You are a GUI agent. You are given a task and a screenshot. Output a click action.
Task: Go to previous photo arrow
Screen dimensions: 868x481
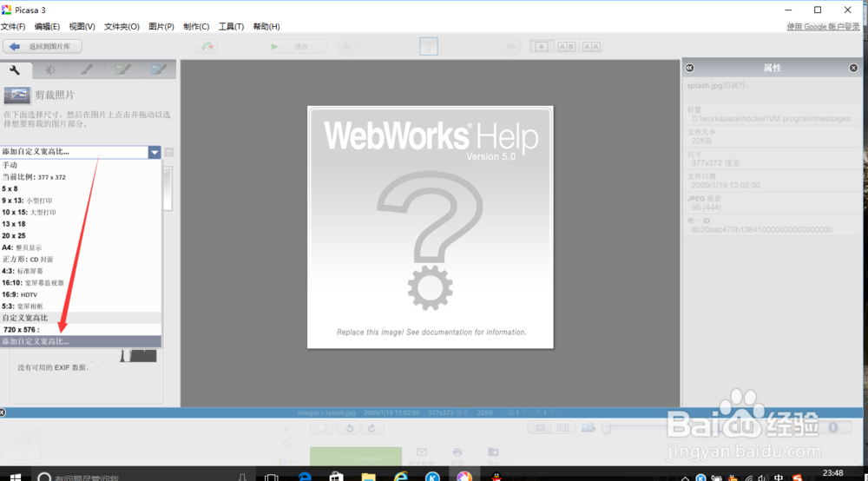[x=347, y=47]
